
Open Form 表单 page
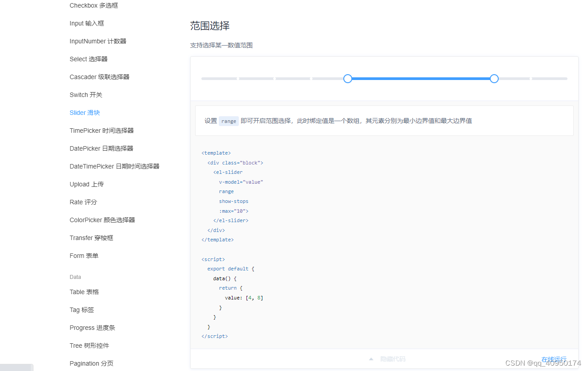pos(84,256)
